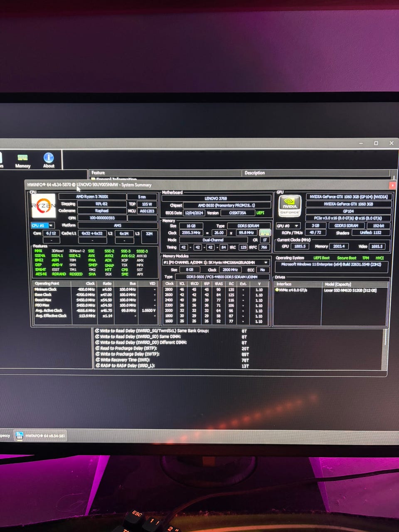Click the Dual-Channel mode field
This screenshot has height=532, width=399.
[x=213, y=240]
